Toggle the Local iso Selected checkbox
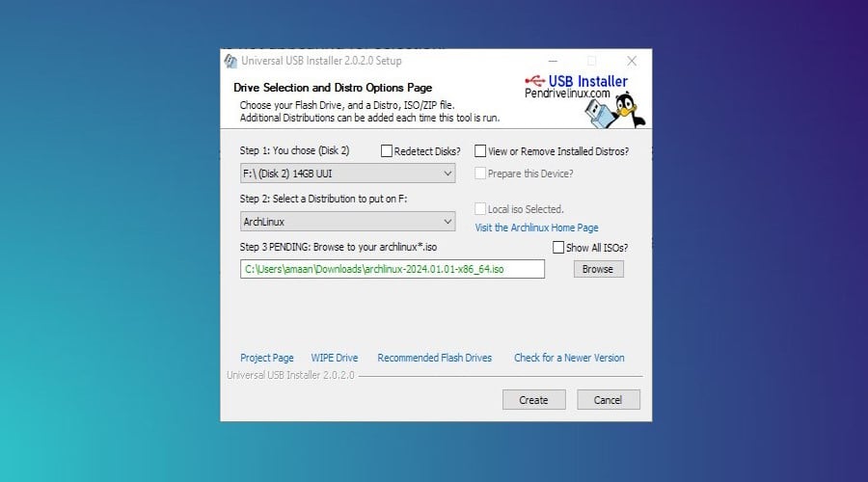Image resolution: width=868 pixels, height=482 pixels. (480, 208)
